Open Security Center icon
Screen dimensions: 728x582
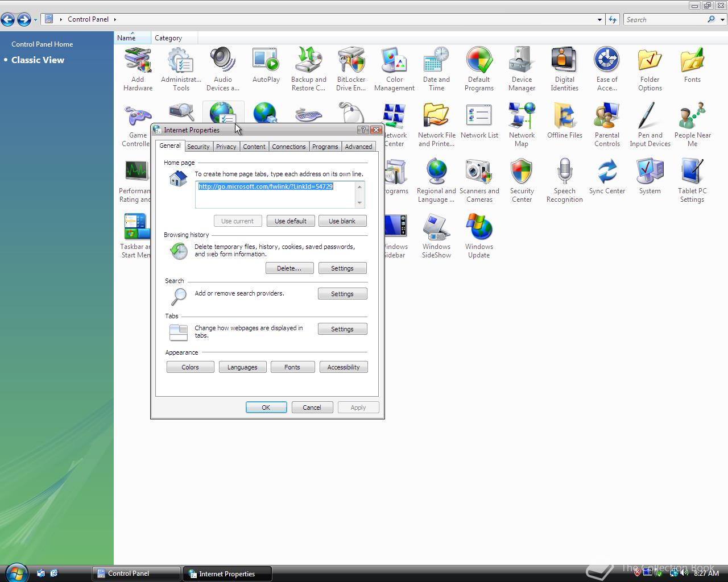522,181
